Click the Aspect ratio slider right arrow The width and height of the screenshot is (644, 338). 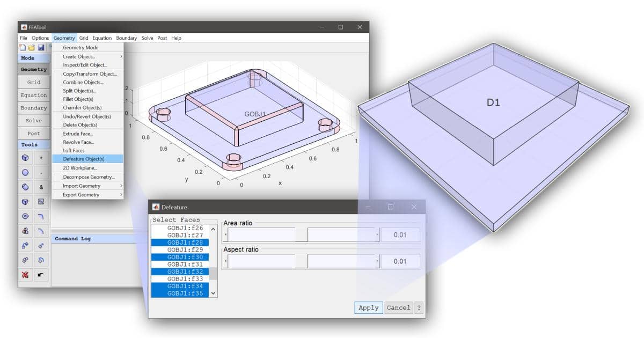[x=377, y=261]
